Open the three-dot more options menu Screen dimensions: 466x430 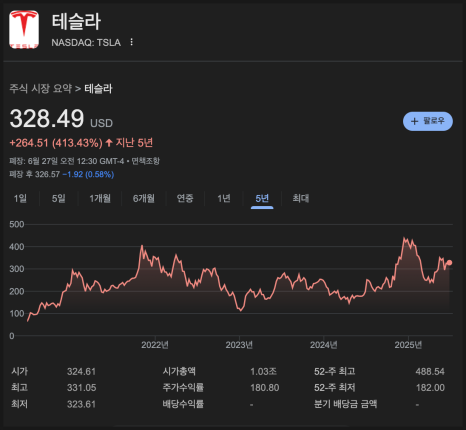click(132, 42)
